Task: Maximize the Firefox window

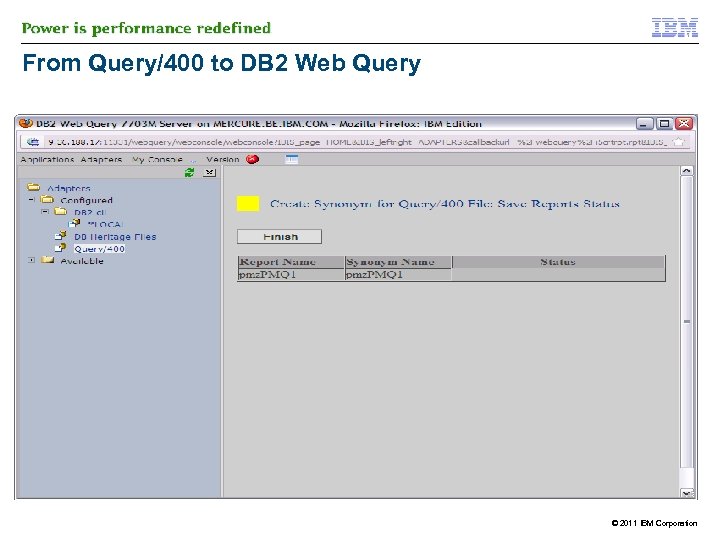Action: pyautogui.click(x=664, y=124)
